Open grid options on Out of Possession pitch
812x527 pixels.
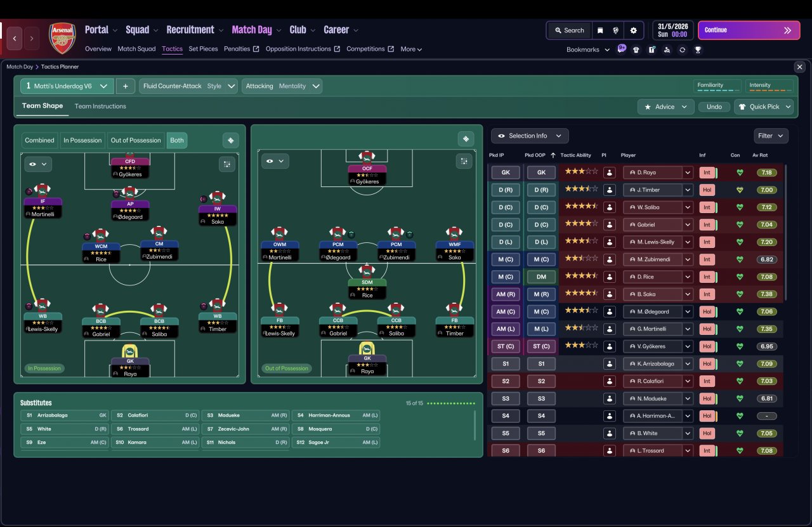tap(464, 161)
